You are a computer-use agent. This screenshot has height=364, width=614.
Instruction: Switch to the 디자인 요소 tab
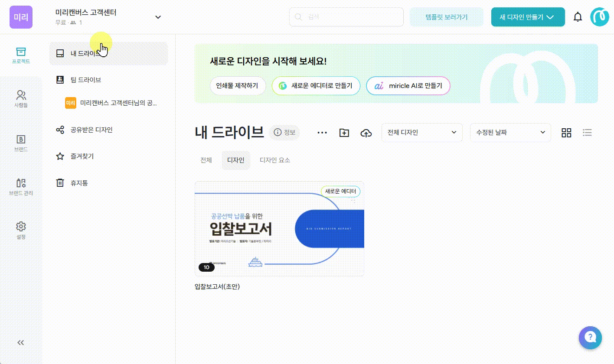coord(275,160)
